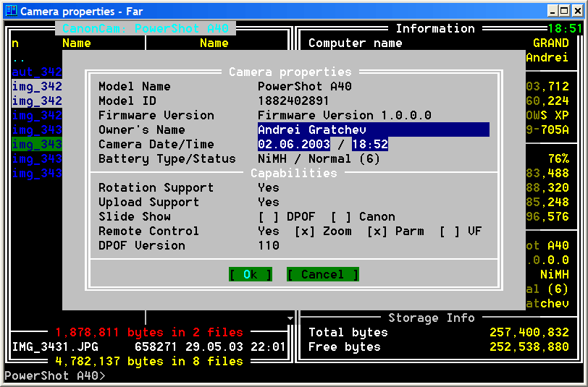Maximize the Far window
This screenshot has height=387, width=588.
[x=564, y=11]
